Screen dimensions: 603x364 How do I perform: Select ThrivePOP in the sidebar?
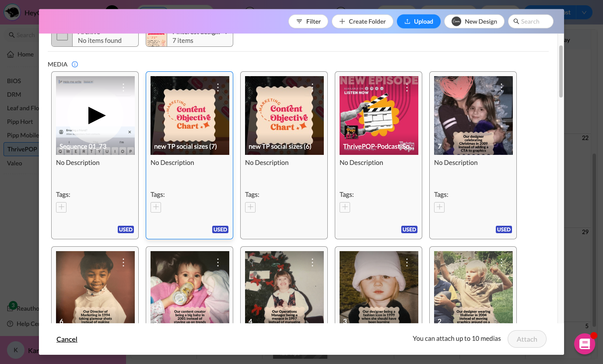pyautogui.click(x=22, y=149)
